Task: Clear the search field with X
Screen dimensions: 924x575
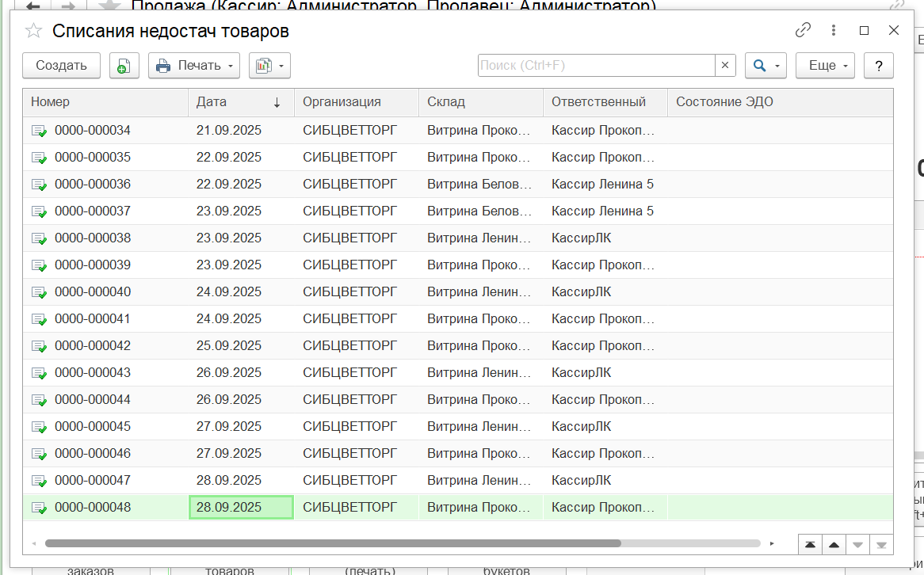Action: click(x=725, y=66)
